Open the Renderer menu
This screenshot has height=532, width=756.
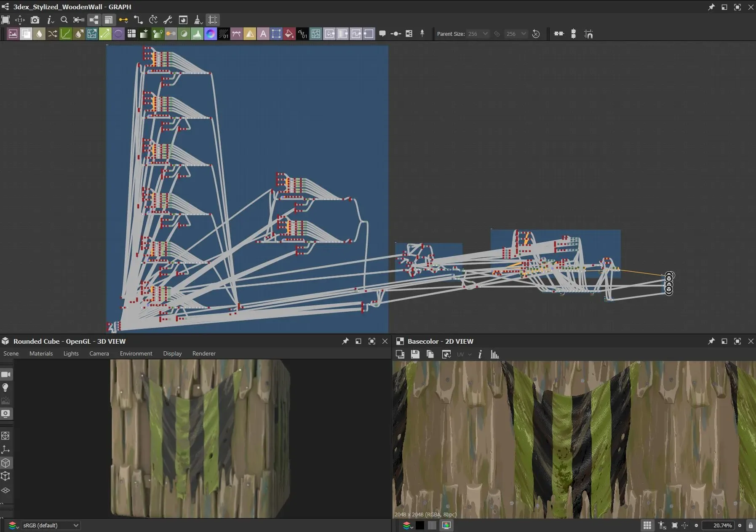coord(204,353)
